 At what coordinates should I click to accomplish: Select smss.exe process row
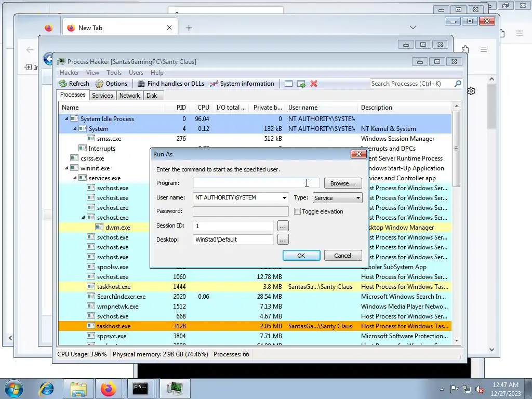pyautogui.click(x=255, y=138)
